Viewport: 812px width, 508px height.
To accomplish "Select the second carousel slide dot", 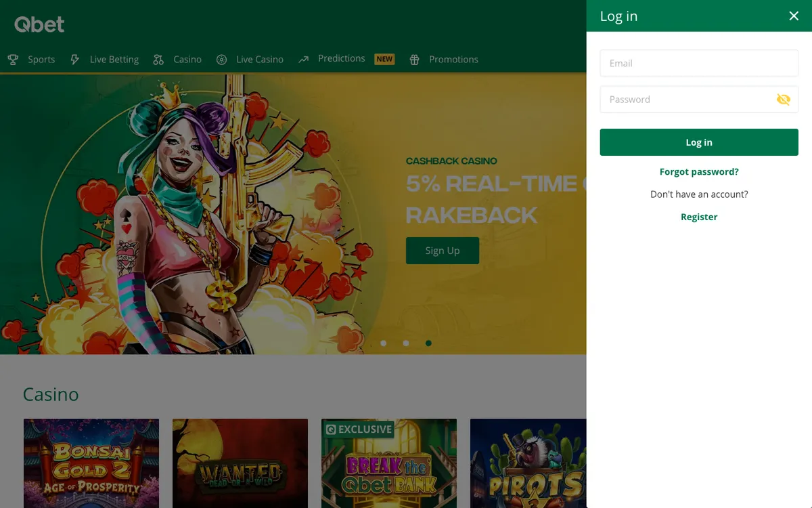I will [x=406, y=343].
